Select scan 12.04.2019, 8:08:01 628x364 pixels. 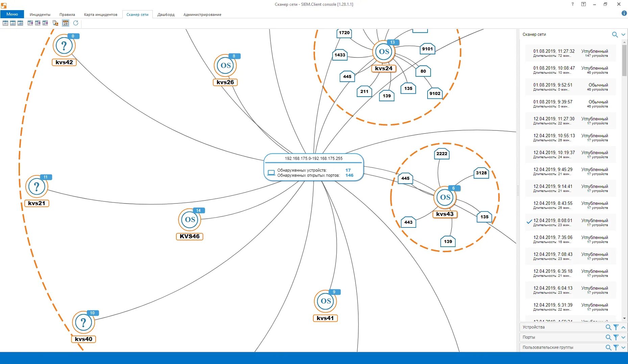[x=571, y=222]
